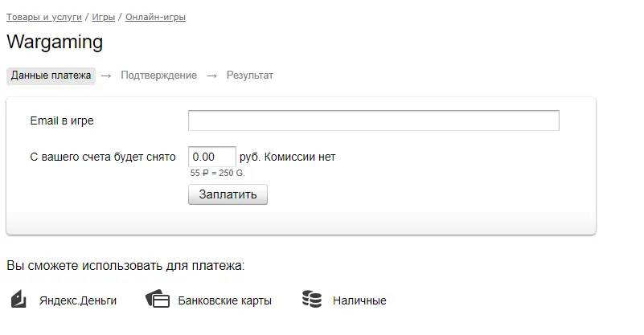The image size is (644, 335).
Task: Click the Наличные label
Action: [x=359, y=301]
